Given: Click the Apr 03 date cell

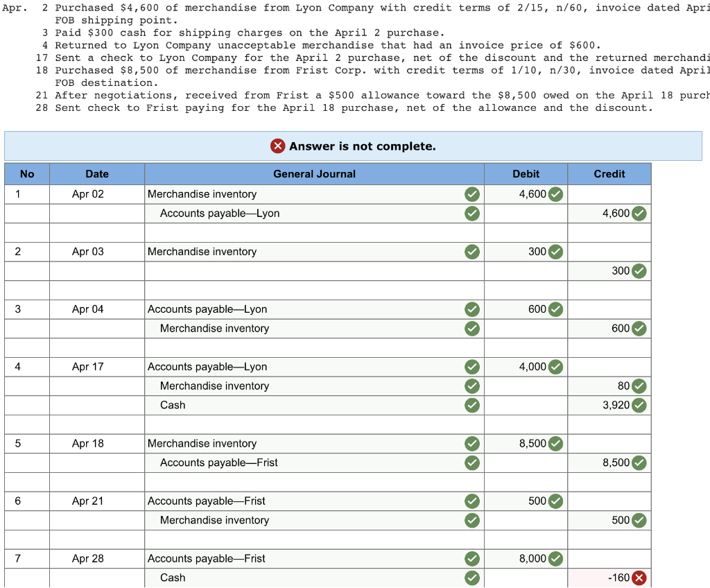Looking at the screenshot, I should [x=97, y=252].
